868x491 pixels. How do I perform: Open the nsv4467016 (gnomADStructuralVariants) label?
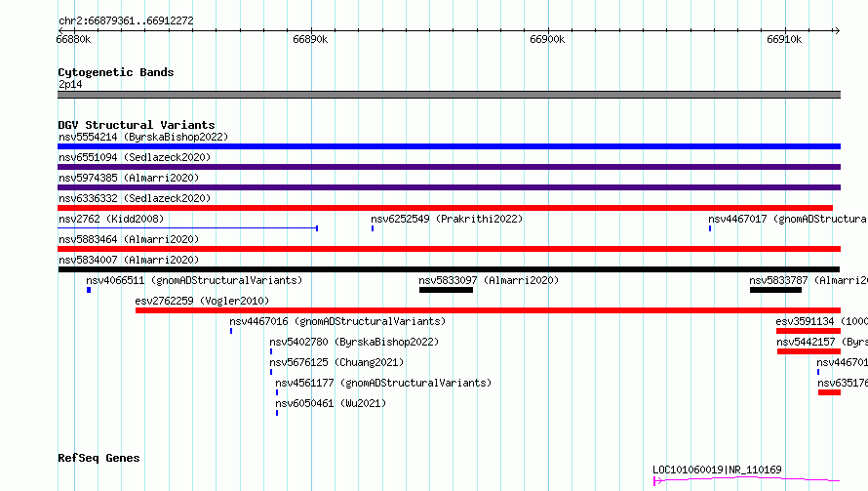(337, 321)
